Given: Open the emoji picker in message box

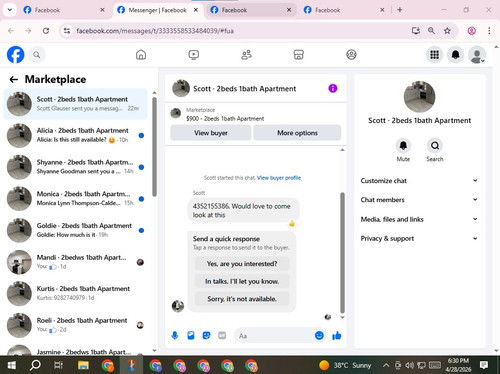Looking at the screenshot, I should [319, 335].
